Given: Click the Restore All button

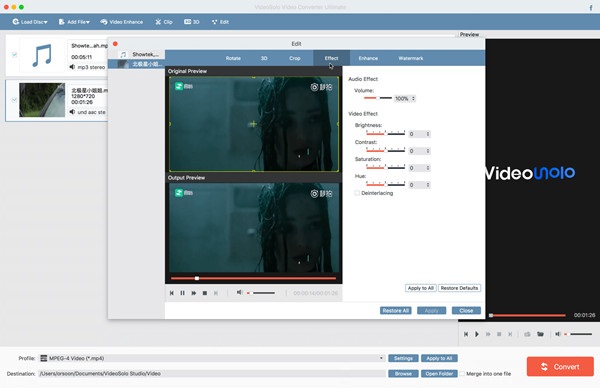Looking at the screenshot, I should coord(396,310).
